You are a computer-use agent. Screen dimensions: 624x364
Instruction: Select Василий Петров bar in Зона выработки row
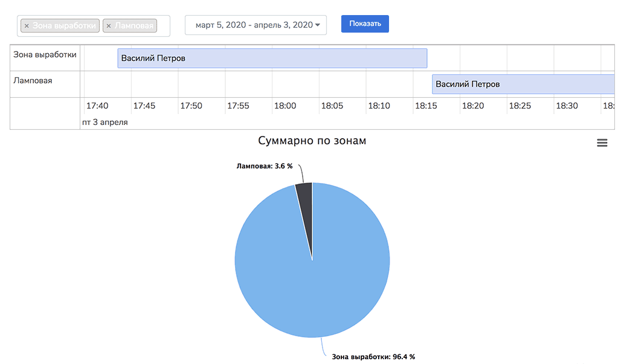click(x=272, y=59)
